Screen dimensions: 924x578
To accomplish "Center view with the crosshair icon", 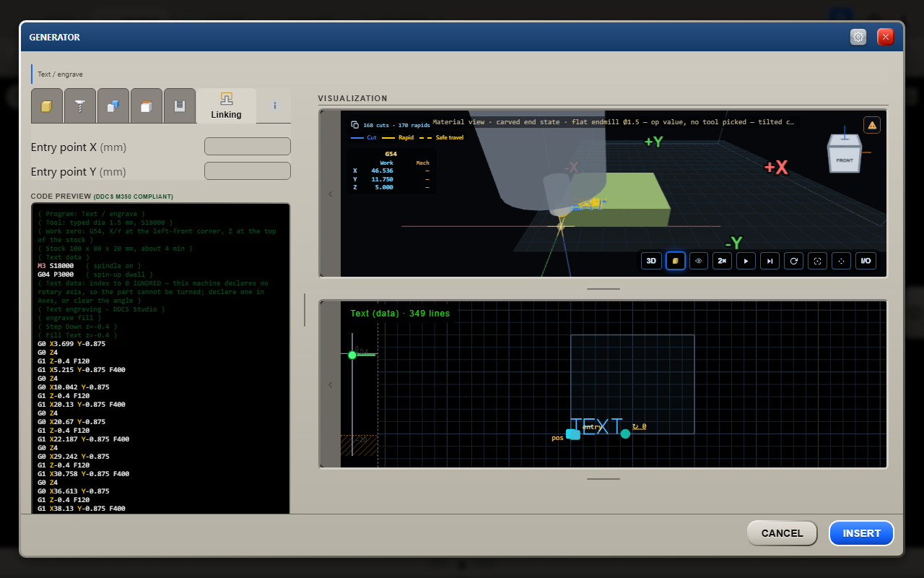I will (x=841, y=261).
